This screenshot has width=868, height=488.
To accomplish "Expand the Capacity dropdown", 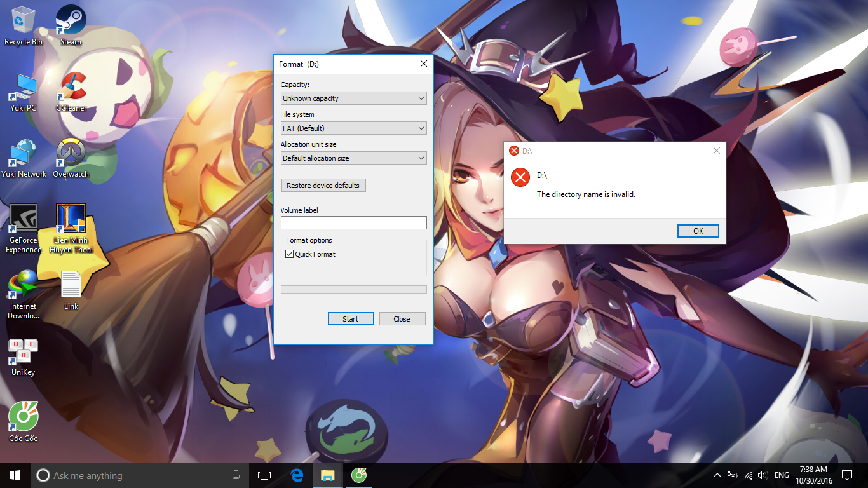I will [354, 98].
